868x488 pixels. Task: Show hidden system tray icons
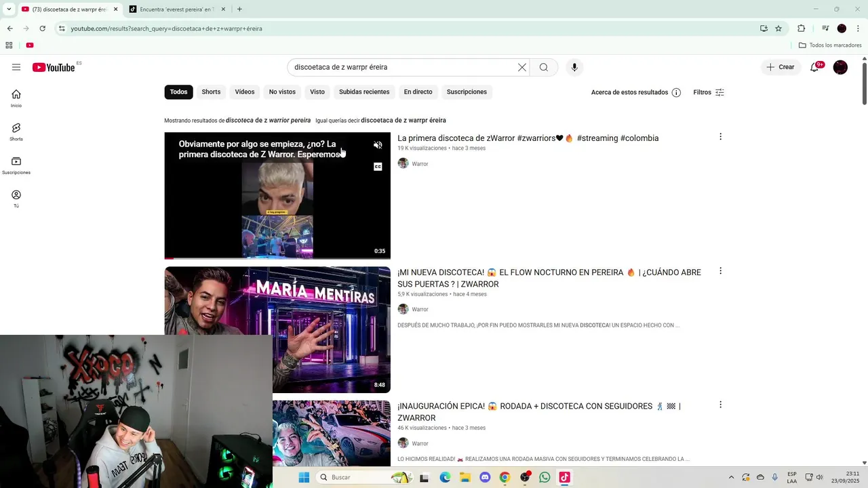coord(731,477)
